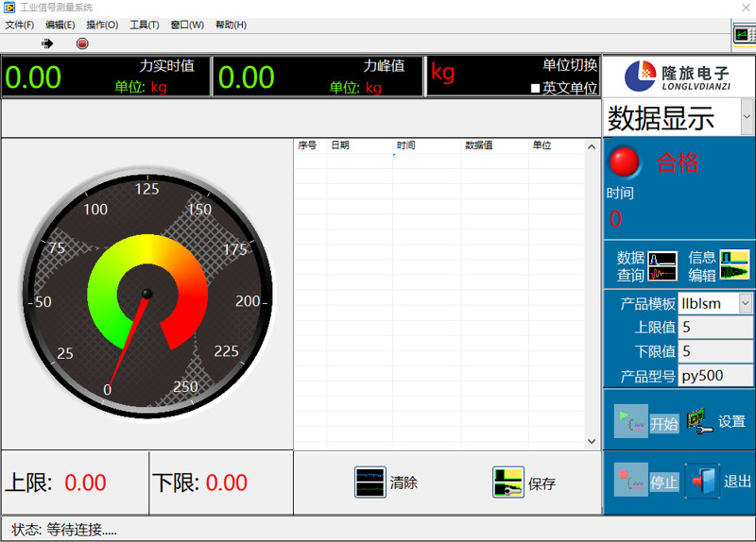Viewport: 756px width, 542px height.
Task: Click the 保存 save icon
Action: click(x=508, y=483)
